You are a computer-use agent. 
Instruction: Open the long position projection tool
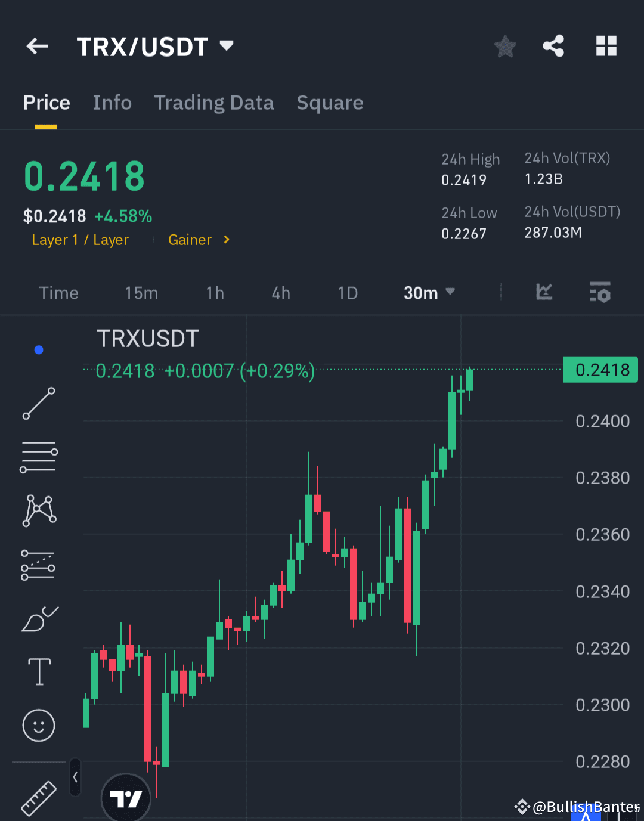click(38, 563)
